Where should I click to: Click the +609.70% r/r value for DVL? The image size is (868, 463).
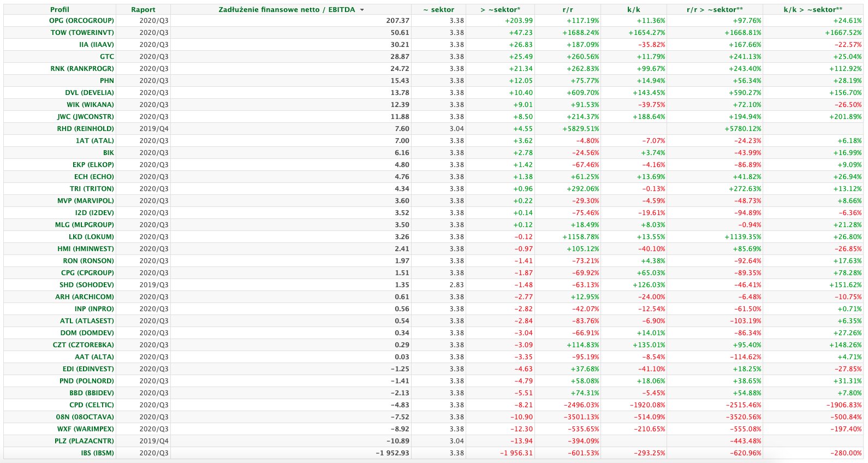pos(583,92)
